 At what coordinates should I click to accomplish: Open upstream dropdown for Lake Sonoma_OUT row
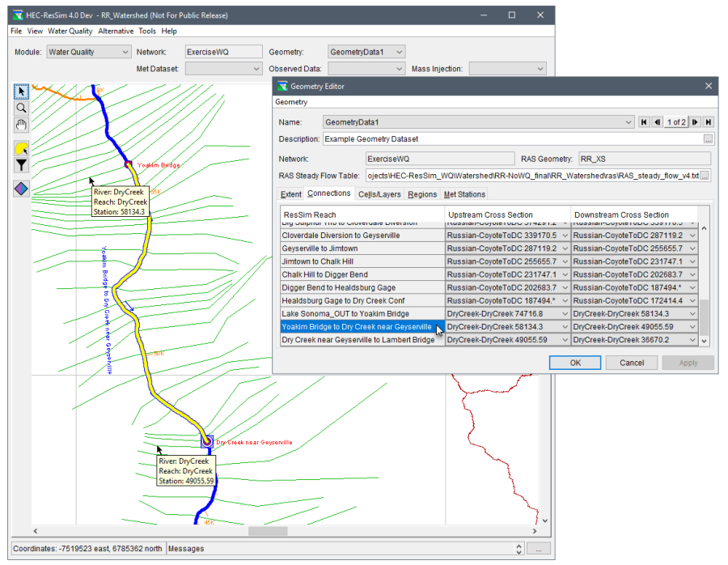[x=565, y=313]
